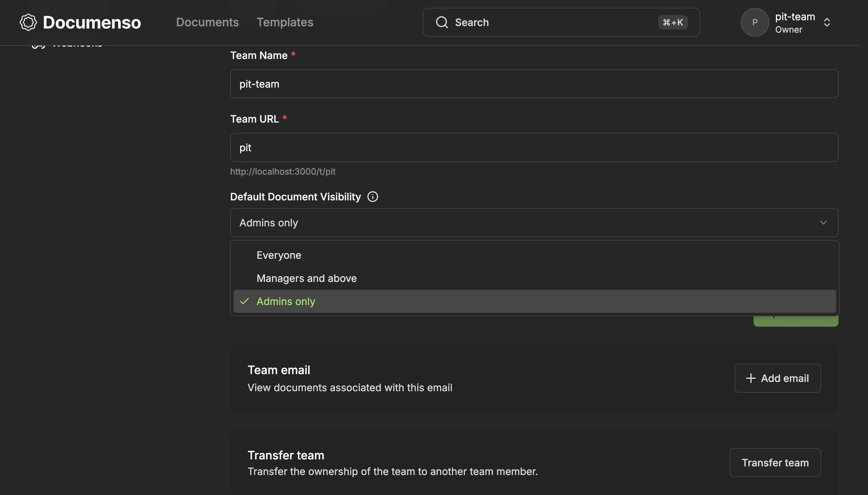
Task: Click the P avatar circle
Action: [x=754, y=23]
